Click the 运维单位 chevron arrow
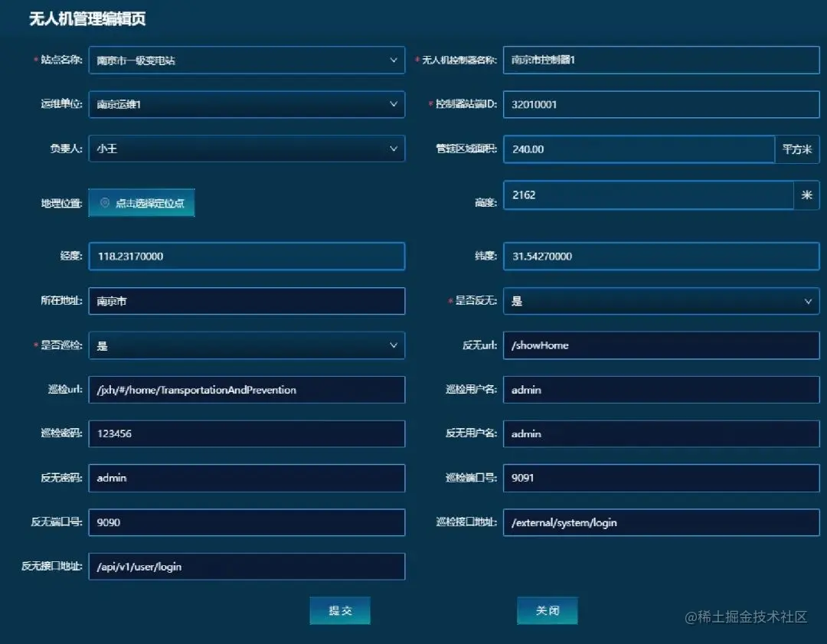827x644 pixels. point(394,104)
